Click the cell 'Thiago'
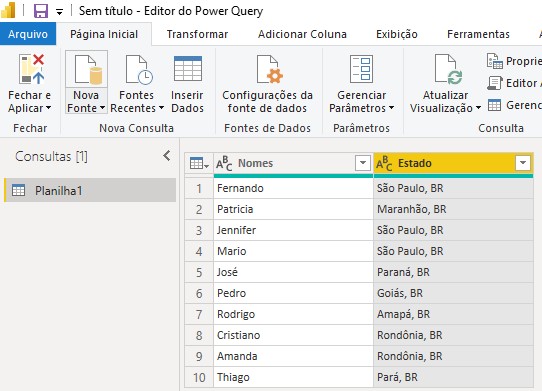The width and height of the screenshot is (542, 391). pos(293,378)
